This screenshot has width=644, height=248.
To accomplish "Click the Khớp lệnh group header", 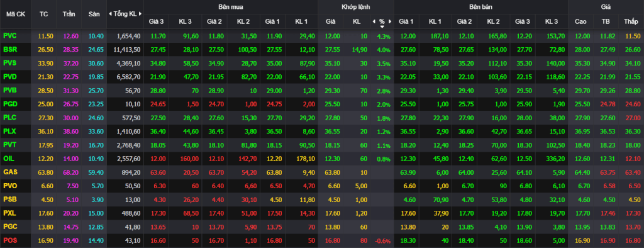I will [356, 6].
